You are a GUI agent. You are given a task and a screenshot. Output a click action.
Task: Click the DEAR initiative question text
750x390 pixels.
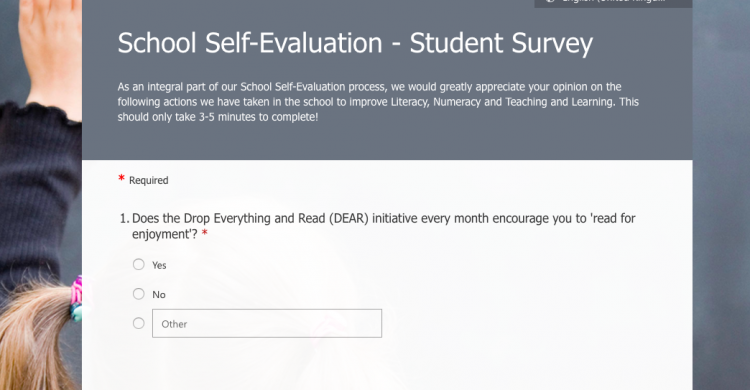click(x=383, y=226)
